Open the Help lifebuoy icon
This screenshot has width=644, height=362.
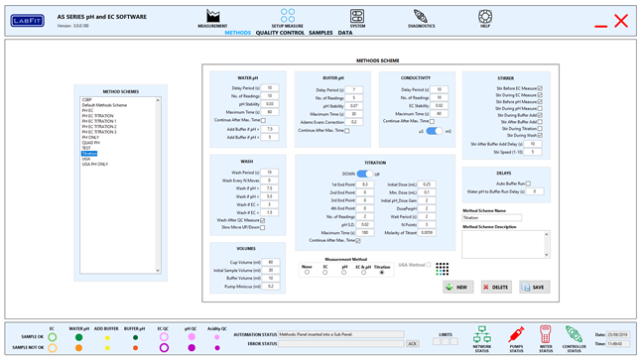(485, 17)
